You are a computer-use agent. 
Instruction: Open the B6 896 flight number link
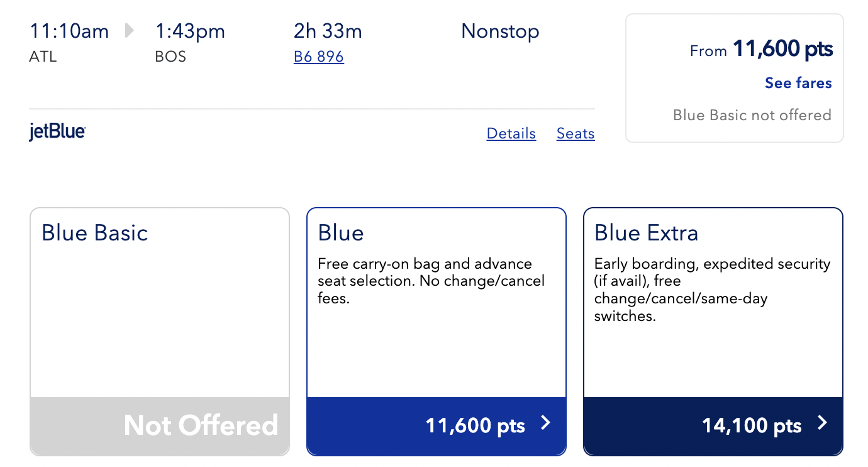pyautogui.click(x=319, y=57)
